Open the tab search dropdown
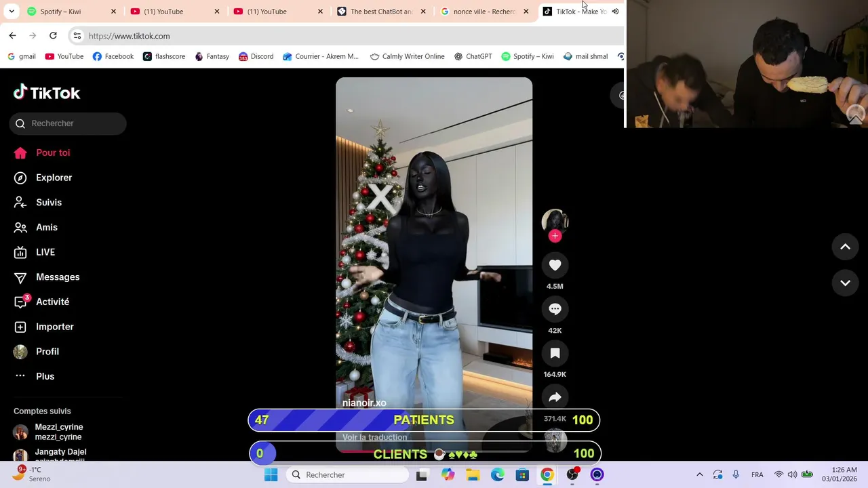Image resolution: width=868 pixels, height=488 pixels. pyautogui.click(x=12, y=12)
